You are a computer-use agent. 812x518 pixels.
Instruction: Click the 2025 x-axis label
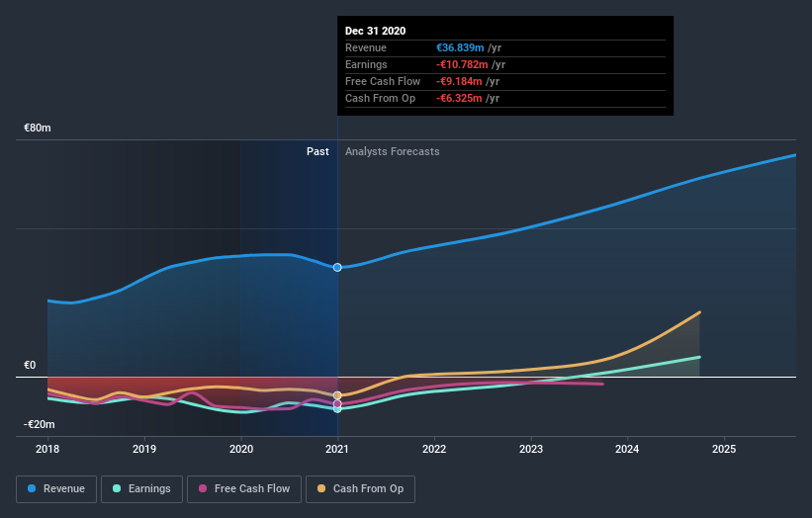pyautogui.click(x=724, y=449)
